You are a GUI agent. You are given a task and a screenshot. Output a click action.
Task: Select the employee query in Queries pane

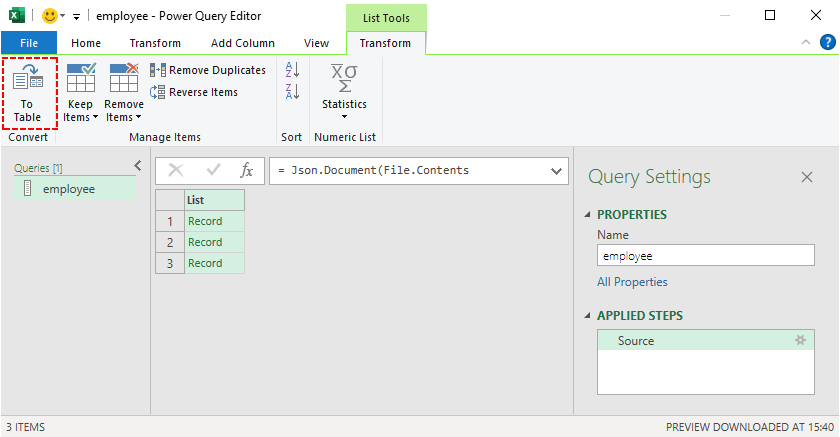pyautogui.click(x=75, y=189)
